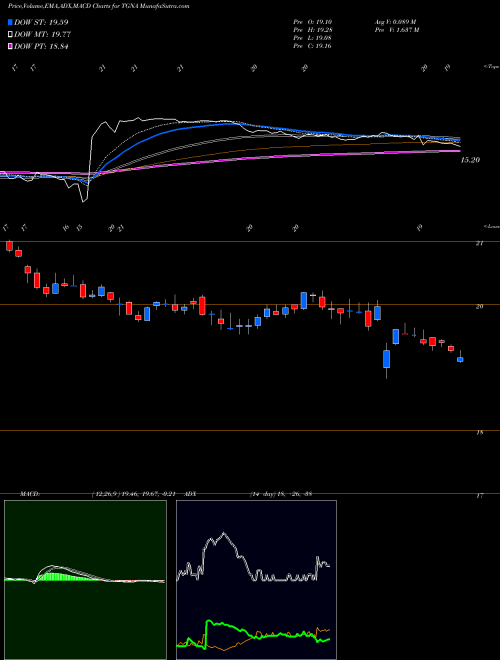The height and width of the screenshot is (660, 500).
Task: Click the price axis label 20
Action: pos(479,306)
